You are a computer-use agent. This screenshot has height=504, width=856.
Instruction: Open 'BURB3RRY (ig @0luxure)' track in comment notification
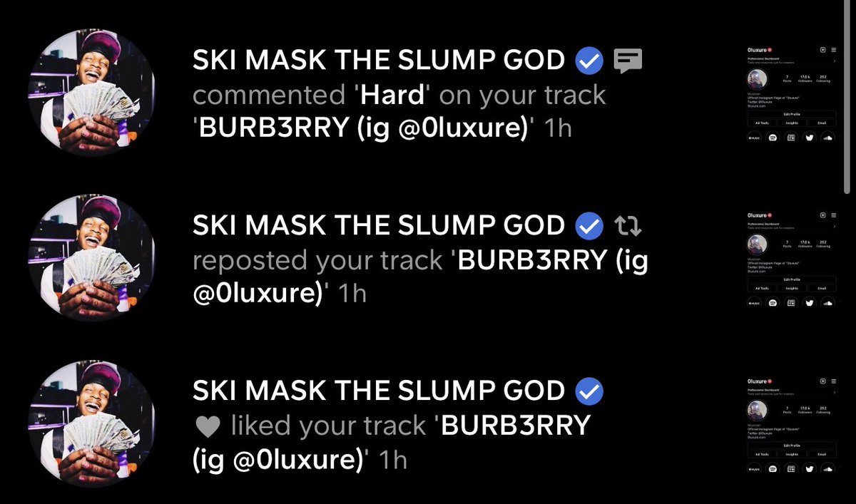point(364,129)
